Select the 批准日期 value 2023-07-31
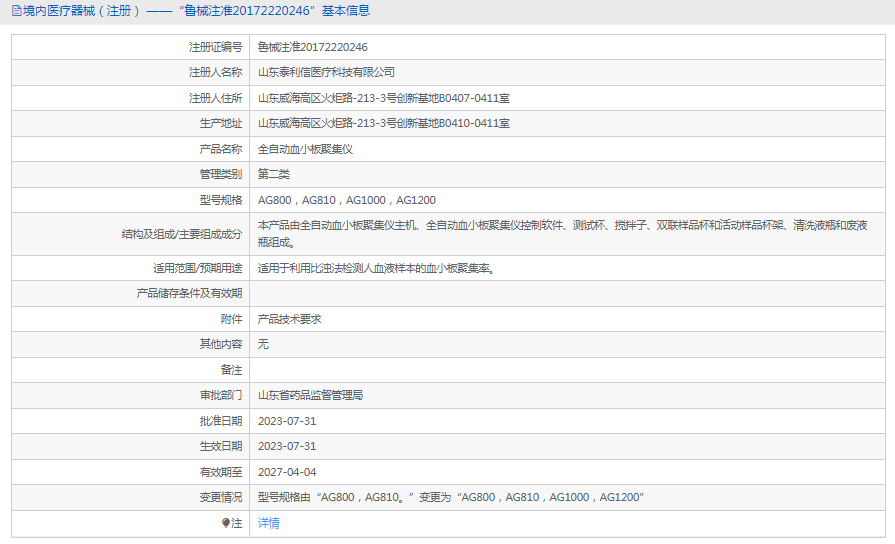This screenshot has width=895, height=544. [287, 421]
